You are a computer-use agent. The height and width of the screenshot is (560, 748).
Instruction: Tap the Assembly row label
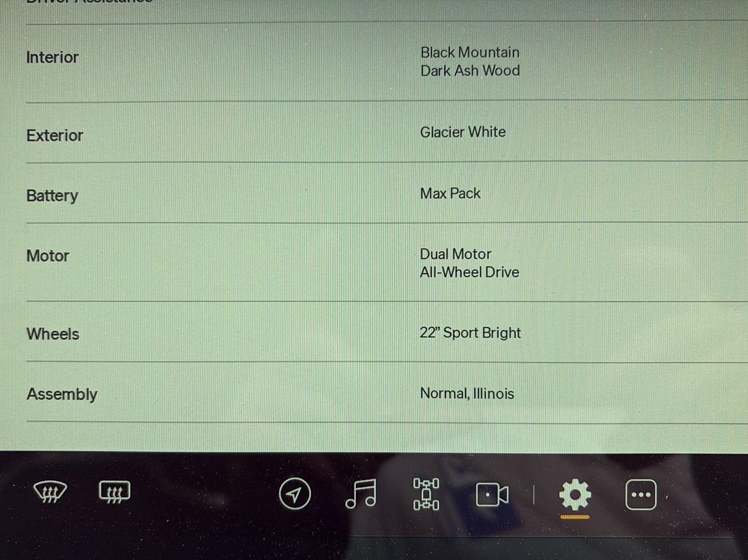tap(62, 394)
